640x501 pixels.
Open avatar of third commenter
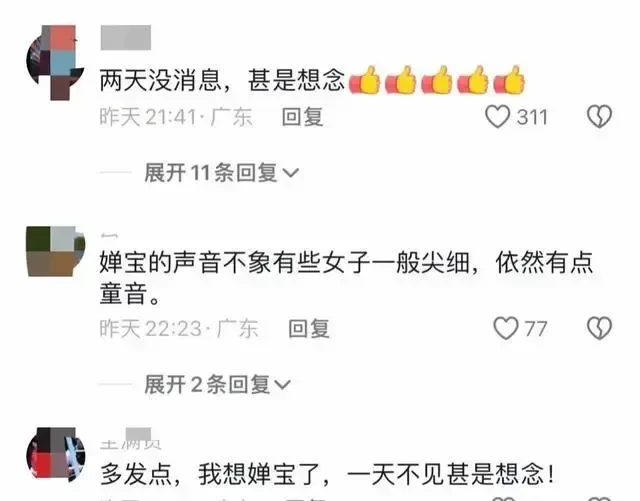coord(56,455)
